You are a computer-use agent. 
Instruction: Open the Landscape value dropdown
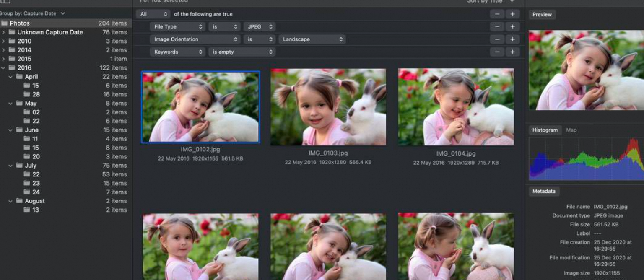click(x=312, y=39)
